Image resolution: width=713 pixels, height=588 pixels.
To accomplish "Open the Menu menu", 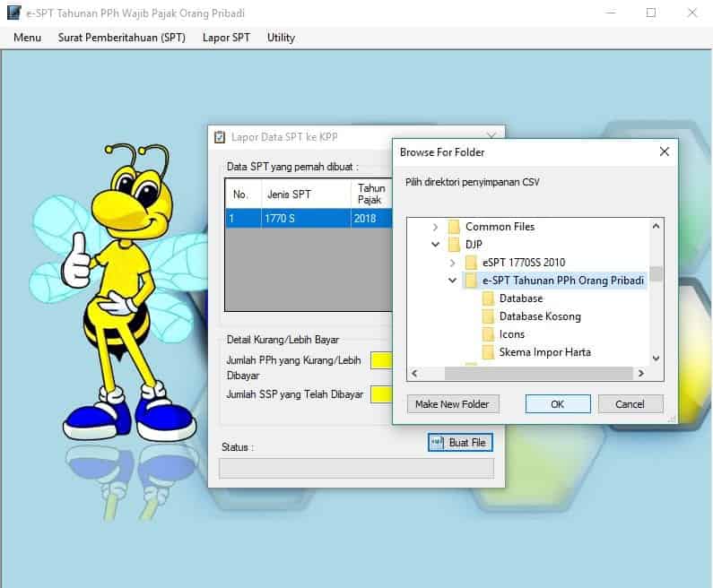I will [x=27, y=38].
